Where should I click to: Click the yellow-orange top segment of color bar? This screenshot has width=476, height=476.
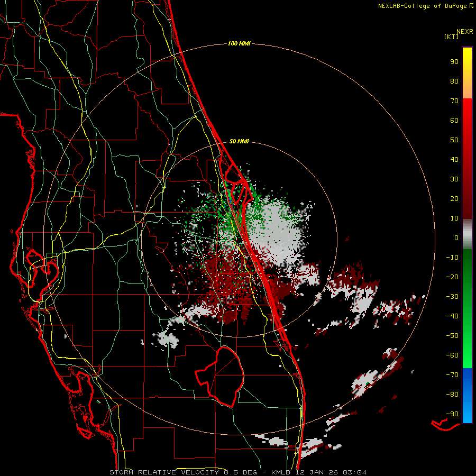(467, 73)
